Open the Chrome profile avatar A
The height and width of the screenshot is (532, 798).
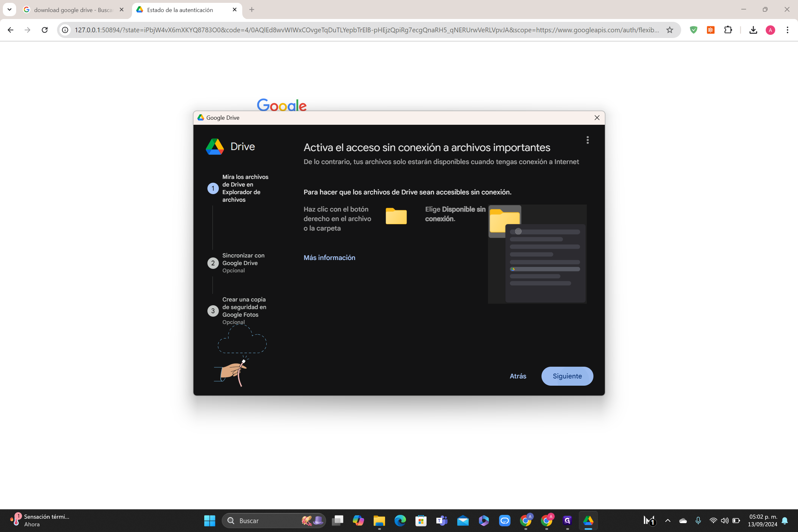tap(770, 30)
